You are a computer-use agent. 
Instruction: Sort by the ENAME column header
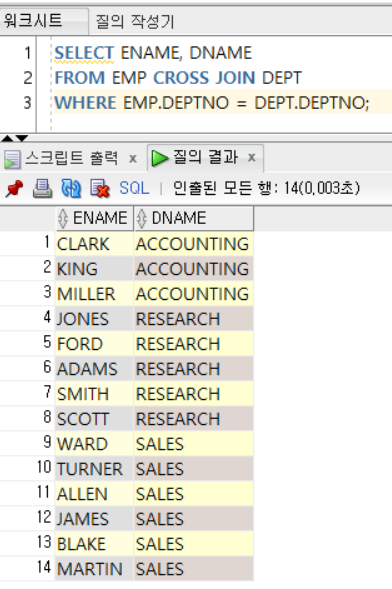pyautogui.click(x=95, y=218)
